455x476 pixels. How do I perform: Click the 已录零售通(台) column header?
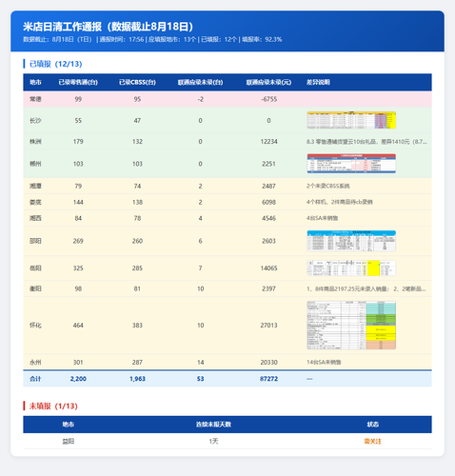78,83
